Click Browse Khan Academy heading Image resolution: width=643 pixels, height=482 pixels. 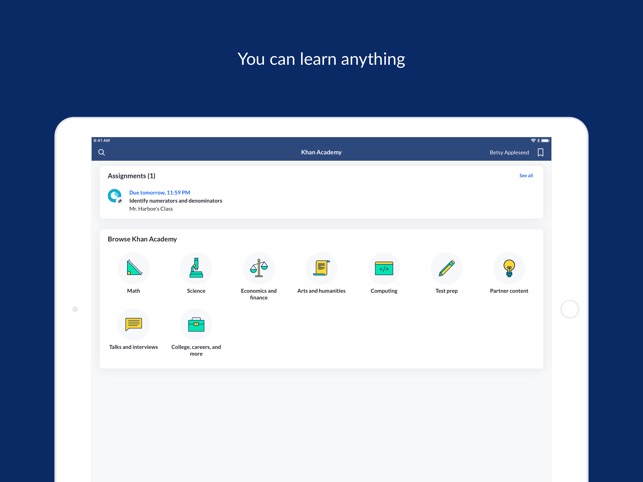point(142,239)
